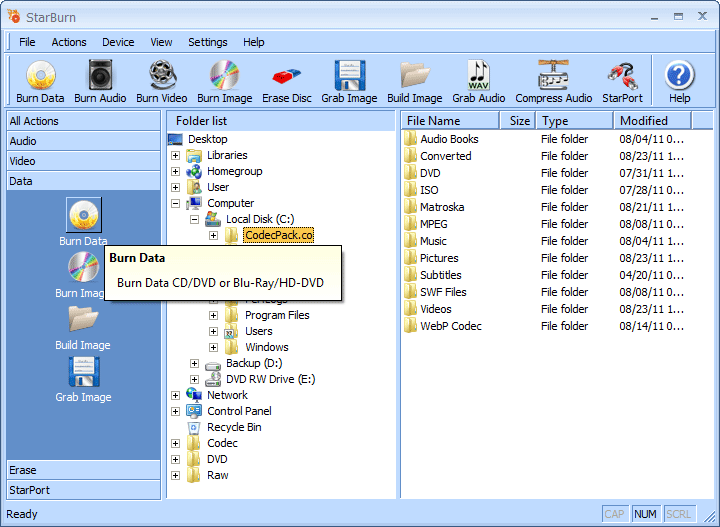Click Burn Video film reel icon
This screenshot has height=527, width=720.
coord(162,75)
